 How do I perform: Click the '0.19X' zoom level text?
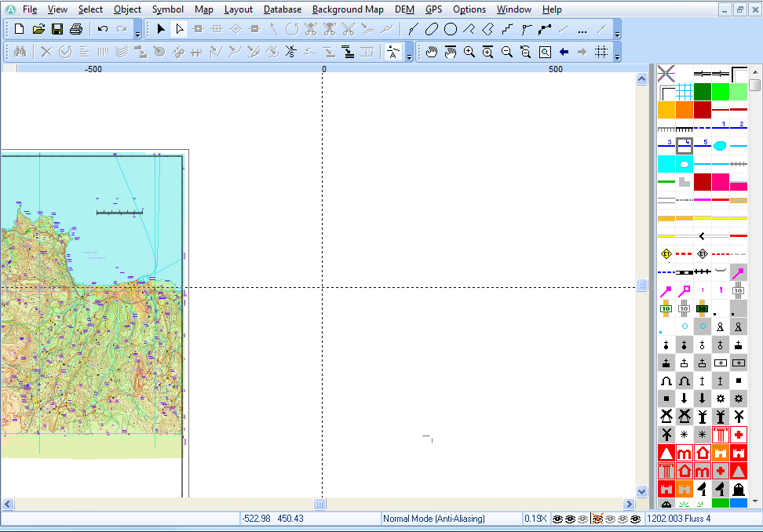(x=536, y=519)
